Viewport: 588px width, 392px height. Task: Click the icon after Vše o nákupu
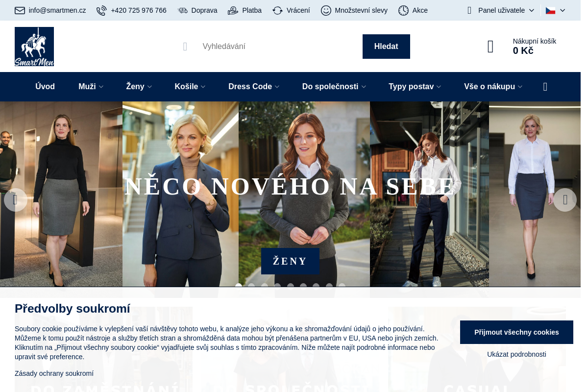point(545,87)
